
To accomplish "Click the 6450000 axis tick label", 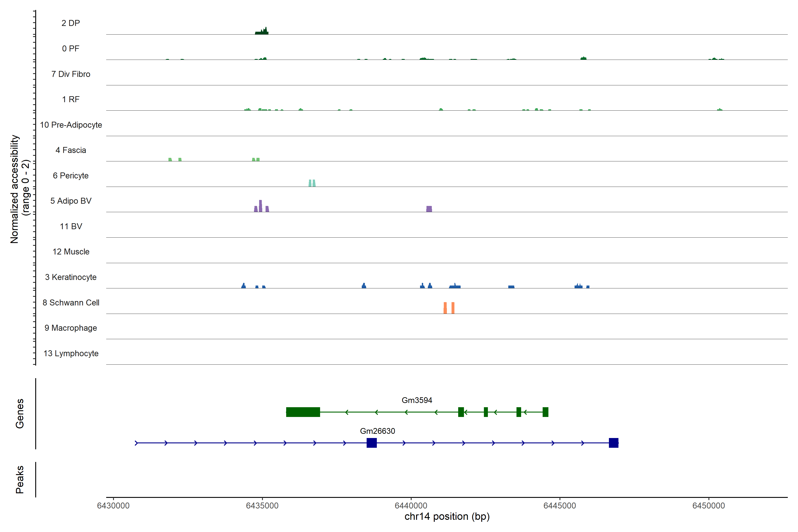I will (708, 506).
